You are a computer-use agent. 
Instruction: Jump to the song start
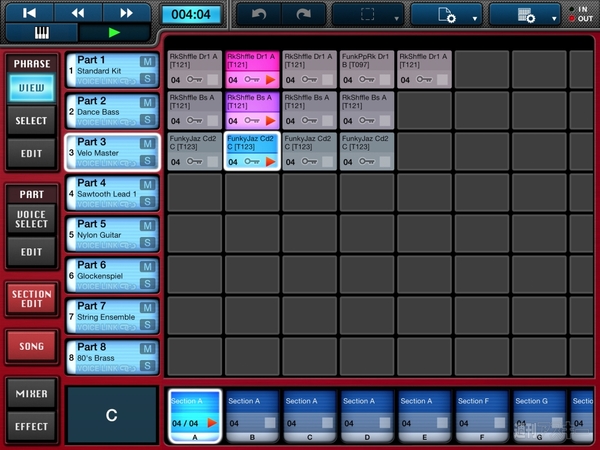[x=29, y=13]
